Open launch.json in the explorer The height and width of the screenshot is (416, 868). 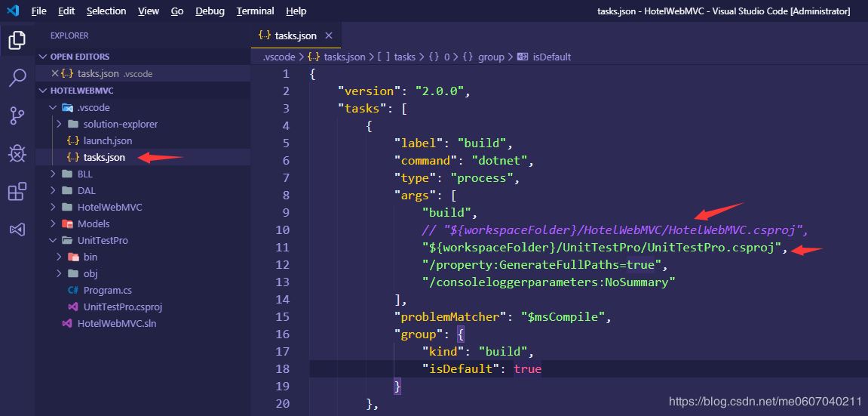143,140
